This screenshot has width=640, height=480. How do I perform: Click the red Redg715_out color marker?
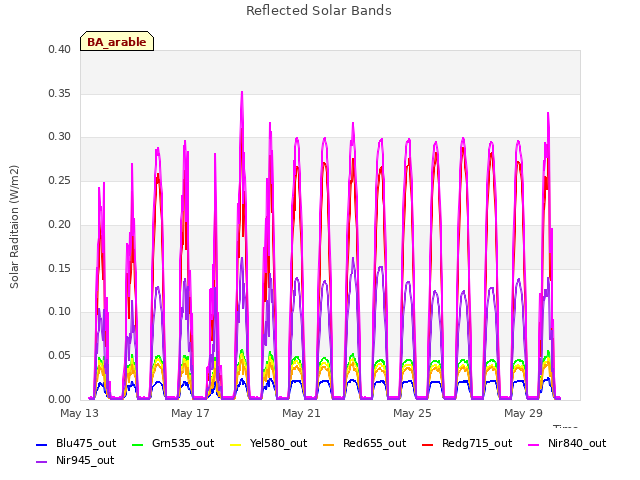tap(428, 445)
